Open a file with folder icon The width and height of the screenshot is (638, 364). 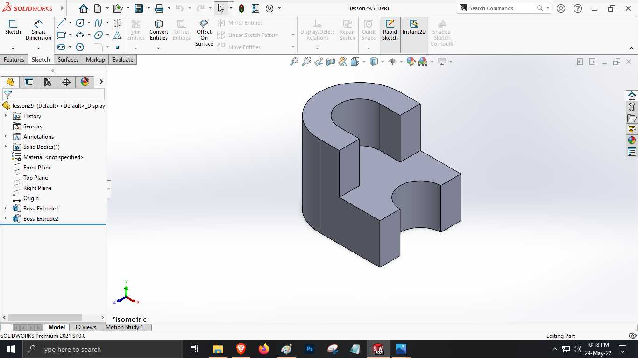point(118,8)
